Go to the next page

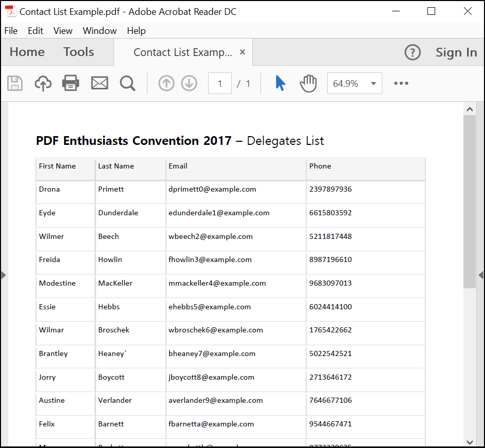point(189,83)
